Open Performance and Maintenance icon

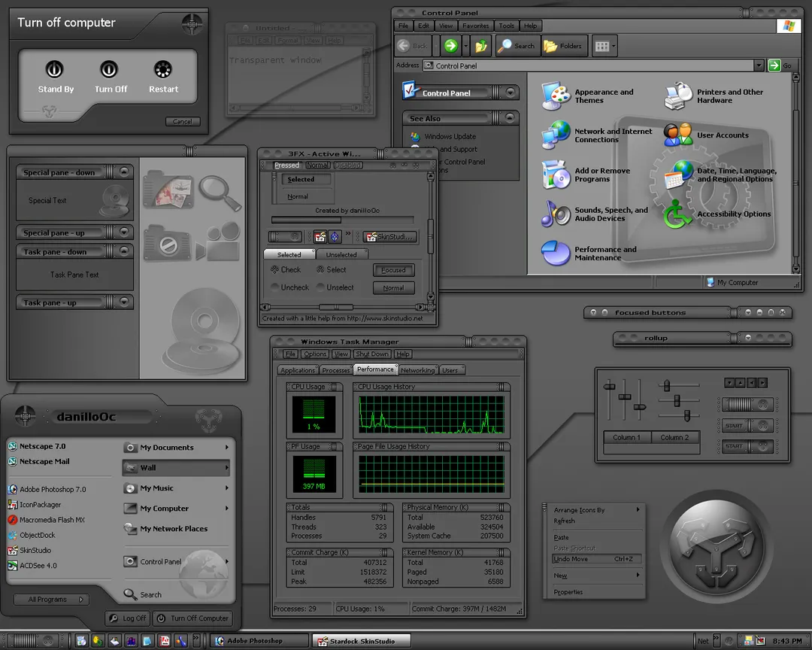pos(556,253)
